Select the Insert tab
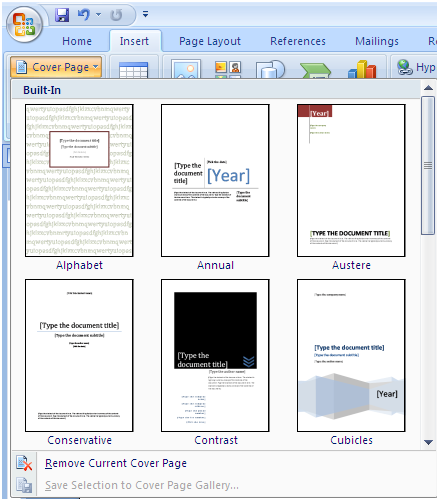439x501 pixels. (134, 41)
